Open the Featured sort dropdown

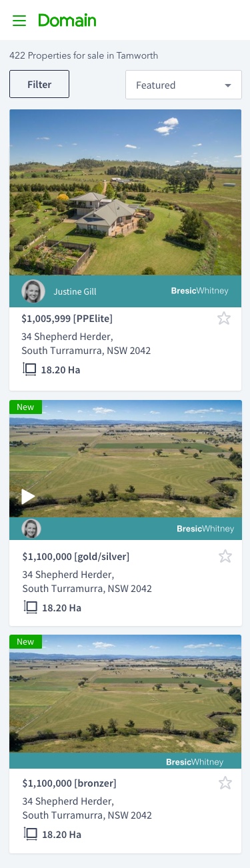point(183,85)
